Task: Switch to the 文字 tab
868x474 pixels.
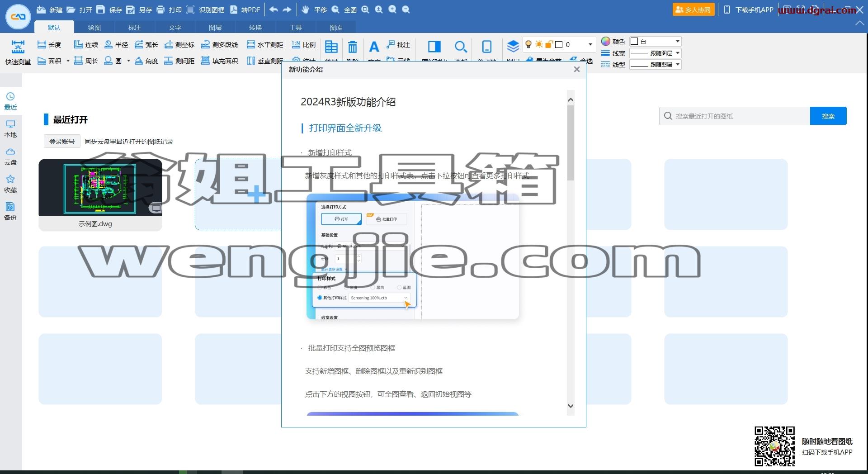Action: 175,28
